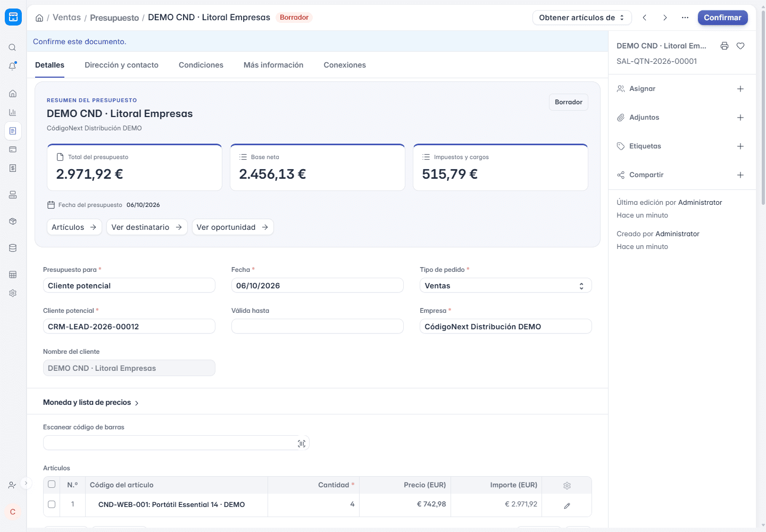The image size is (766, 532).
Task: Click 'Ver oportunidad' button
Action: point(232,227)
